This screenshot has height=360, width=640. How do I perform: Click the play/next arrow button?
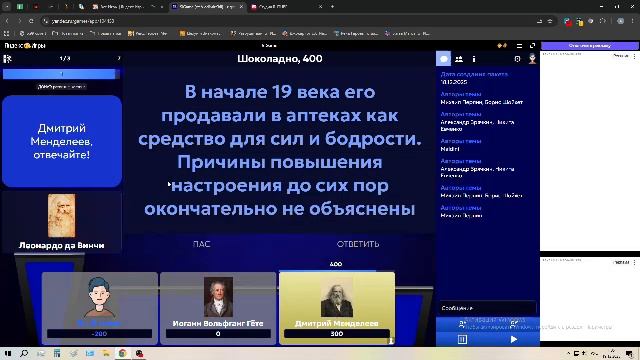click(514, 339)
